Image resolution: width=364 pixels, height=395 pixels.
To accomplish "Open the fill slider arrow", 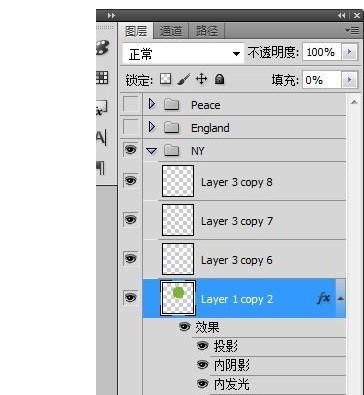I will coord(349,80).
